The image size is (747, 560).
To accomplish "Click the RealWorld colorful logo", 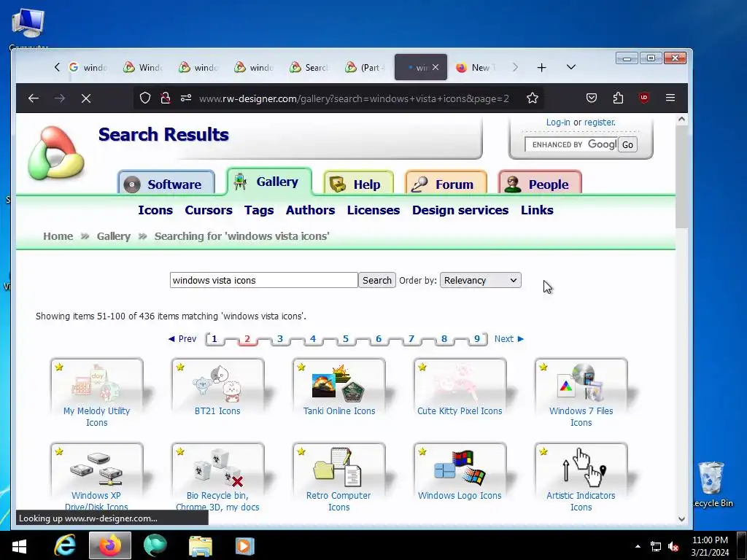I will click(x=55, y=153).
